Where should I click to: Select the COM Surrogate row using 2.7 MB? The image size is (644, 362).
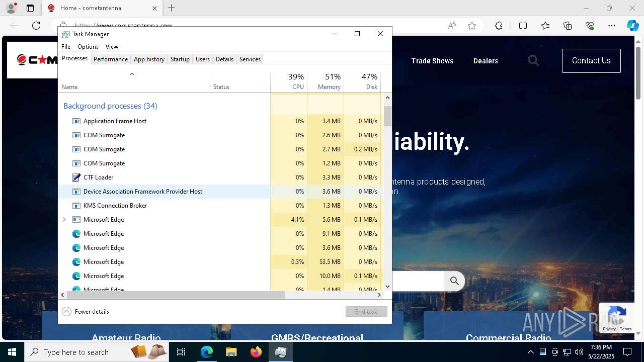click(220, 149)
